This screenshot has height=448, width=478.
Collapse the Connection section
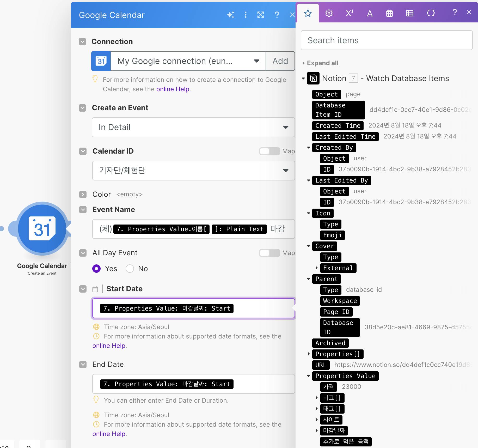click(82, 42)
